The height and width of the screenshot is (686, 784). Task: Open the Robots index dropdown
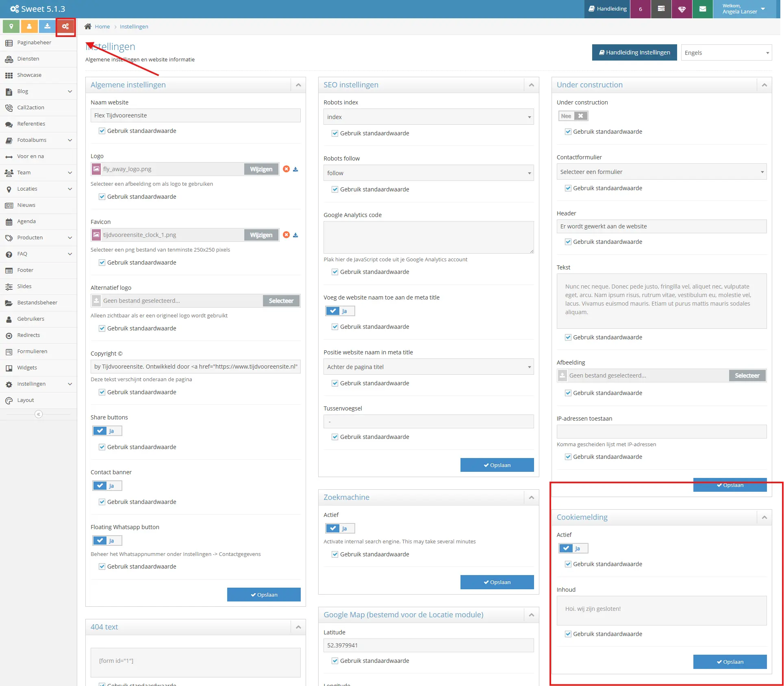(x=428, y=117)
